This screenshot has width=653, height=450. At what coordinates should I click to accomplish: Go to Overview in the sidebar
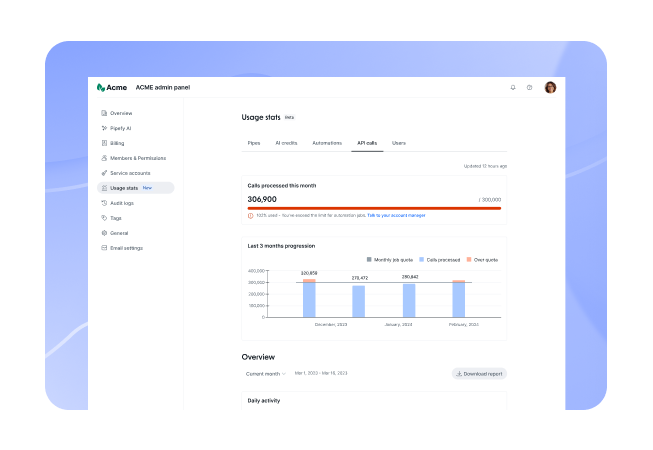(x=120, y=113)
